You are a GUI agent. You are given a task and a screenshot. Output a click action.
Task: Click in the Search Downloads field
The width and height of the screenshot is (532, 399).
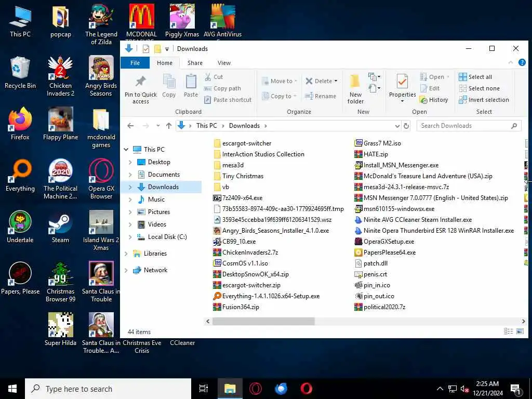coord(469,126)
